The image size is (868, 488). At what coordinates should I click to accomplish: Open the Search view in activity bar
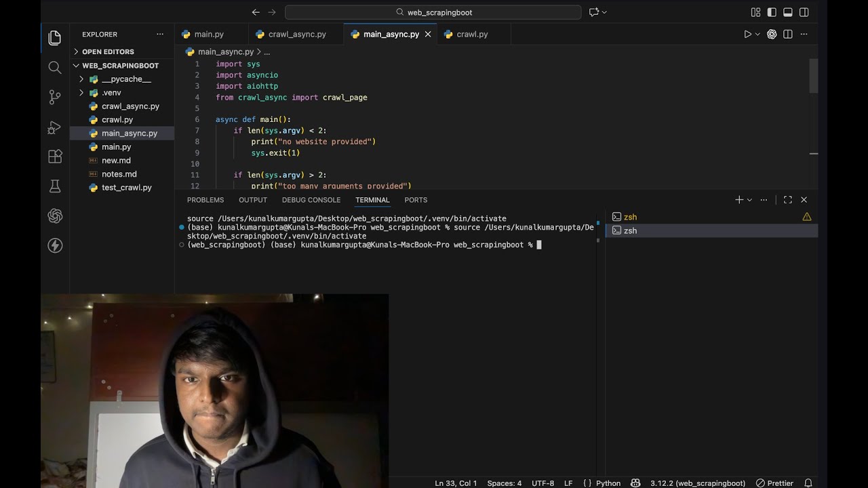click(55, 67)
